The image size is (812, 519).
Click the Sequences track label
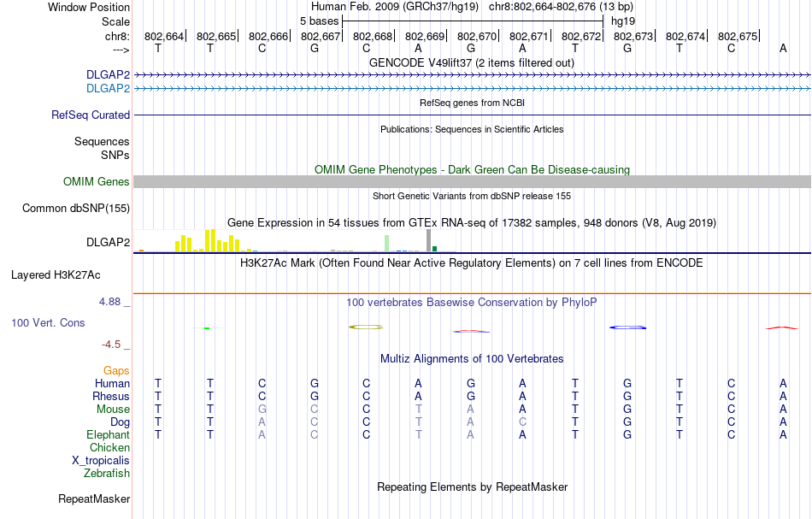click(102, 141)
